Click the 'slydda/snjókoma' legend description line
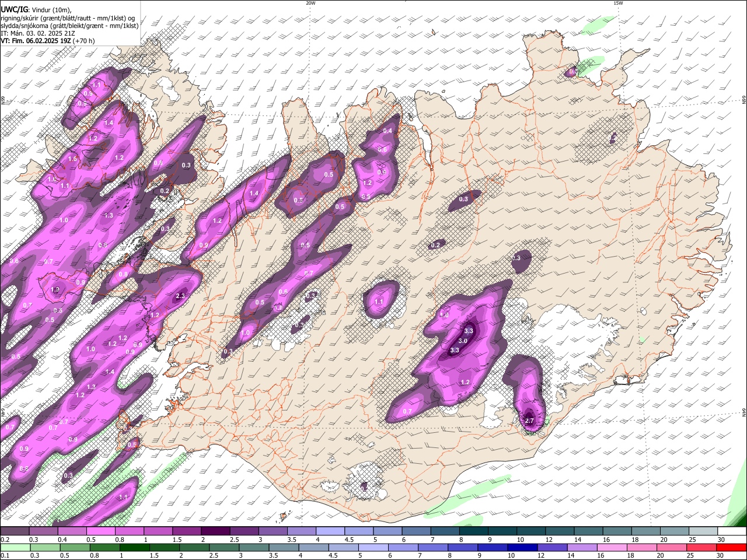The image size is (747, 560). click(69, 26)
